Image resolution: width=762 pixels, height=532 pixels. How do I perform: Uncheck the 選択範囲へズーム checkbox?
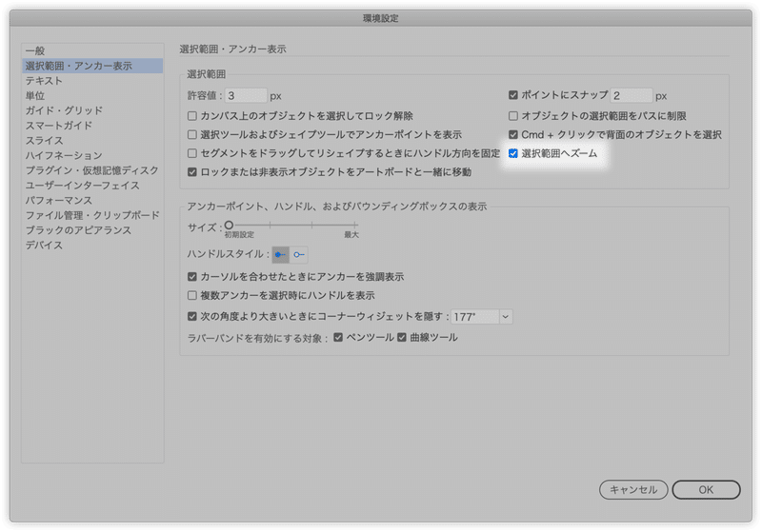(x=513, y=153)
